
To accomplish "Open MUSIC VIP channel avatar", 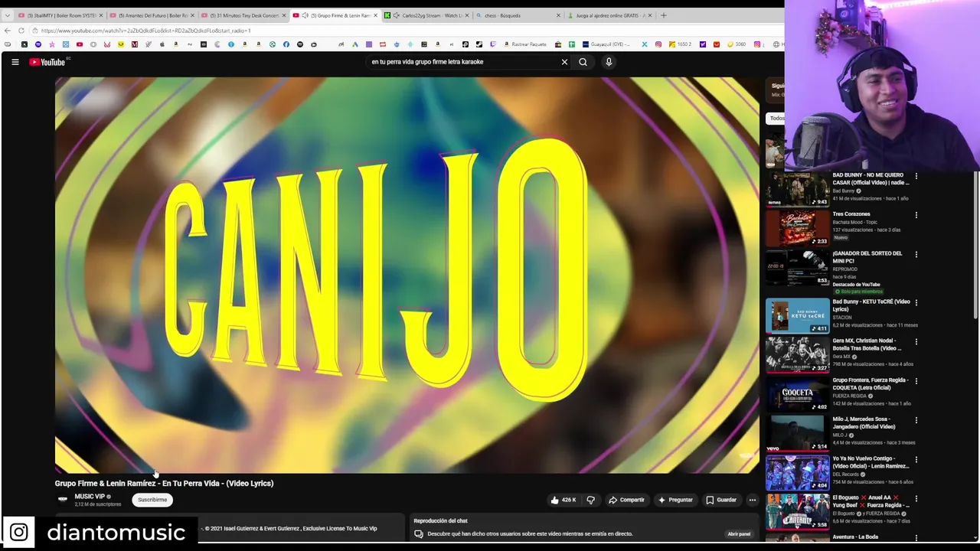I will click(x=63, y=499).
